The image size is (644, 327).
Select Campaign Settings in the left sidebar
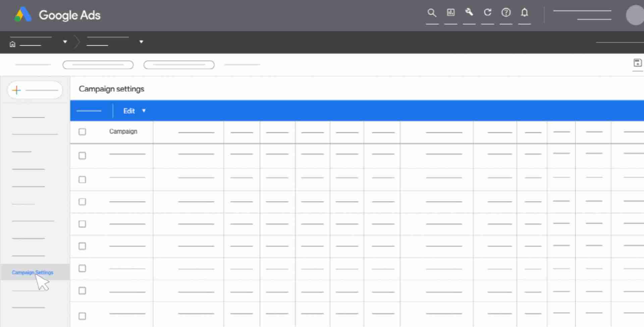point(32,272)
